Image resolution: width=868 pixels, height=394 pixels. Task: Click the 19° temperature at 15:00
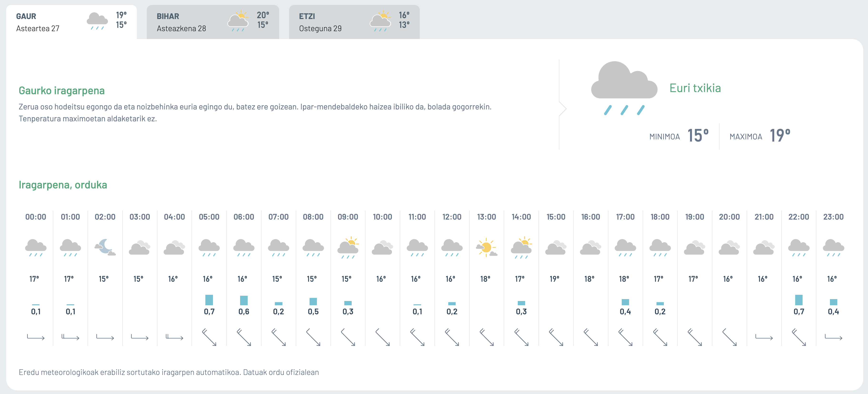pos(555,279)
